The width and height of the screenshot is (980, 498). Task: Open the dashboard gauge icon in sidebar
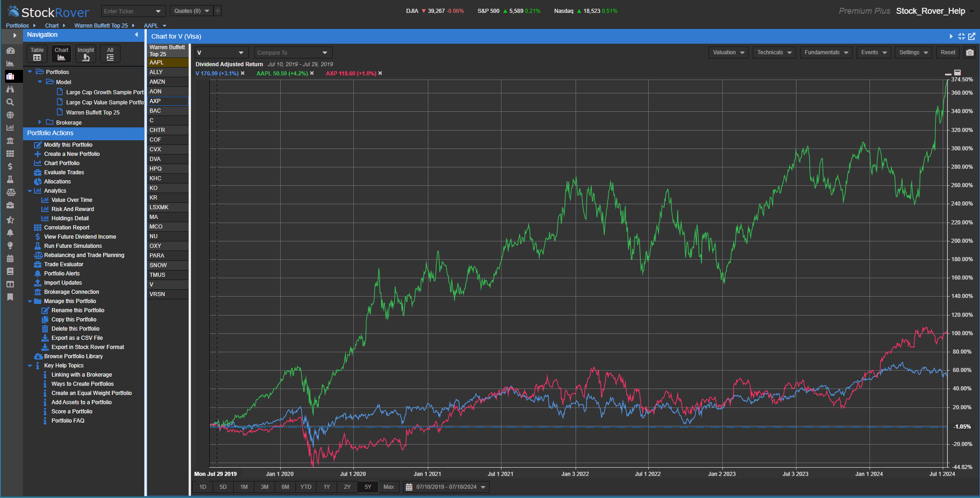point(10,51)
